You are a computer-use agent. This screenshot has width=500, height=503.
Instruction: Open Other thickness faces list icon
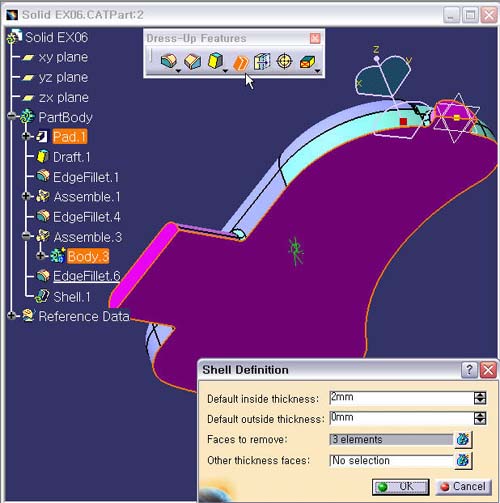point(463,461)
